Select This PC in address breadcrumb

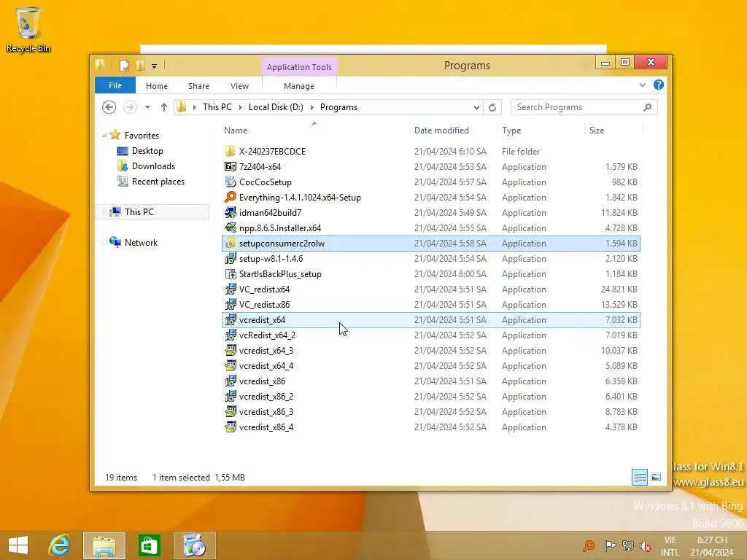coord(217,107)
